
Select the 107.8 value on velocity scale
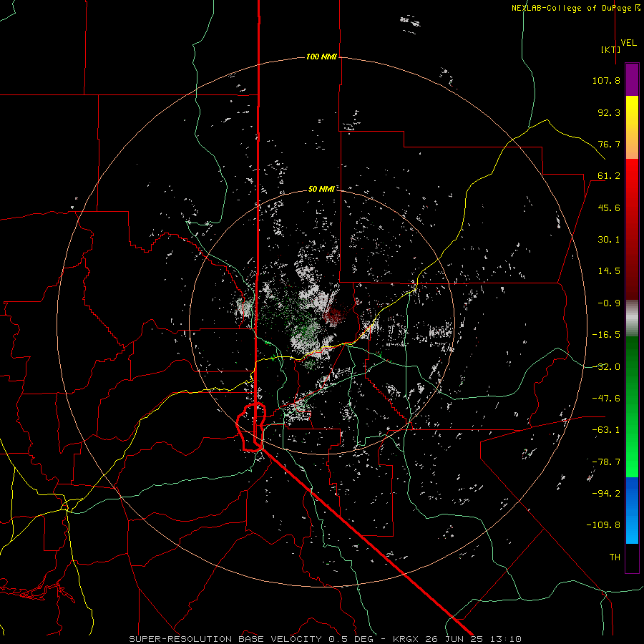pyautogui.click(x=606, y=80)
